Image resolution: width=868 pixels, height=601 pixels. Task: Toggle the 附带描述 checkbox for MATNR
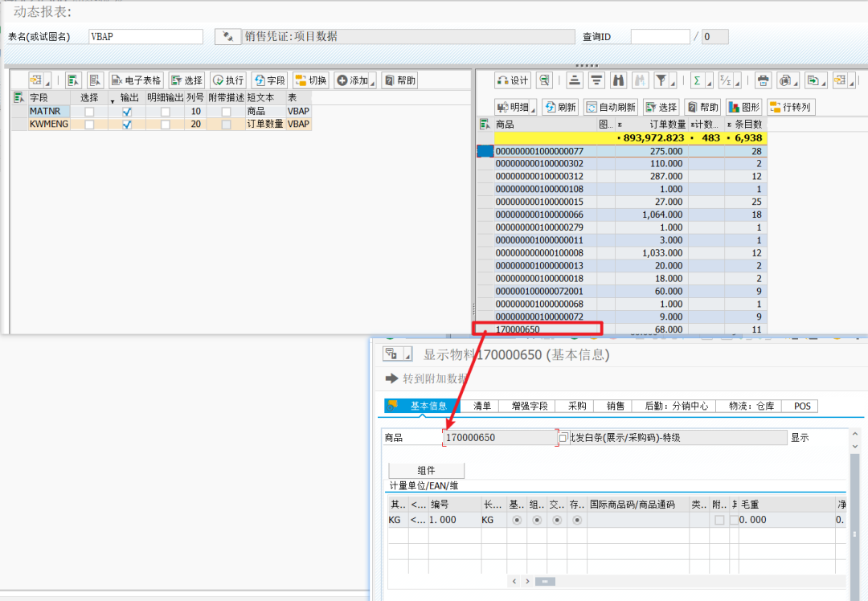tap(226, 111)
